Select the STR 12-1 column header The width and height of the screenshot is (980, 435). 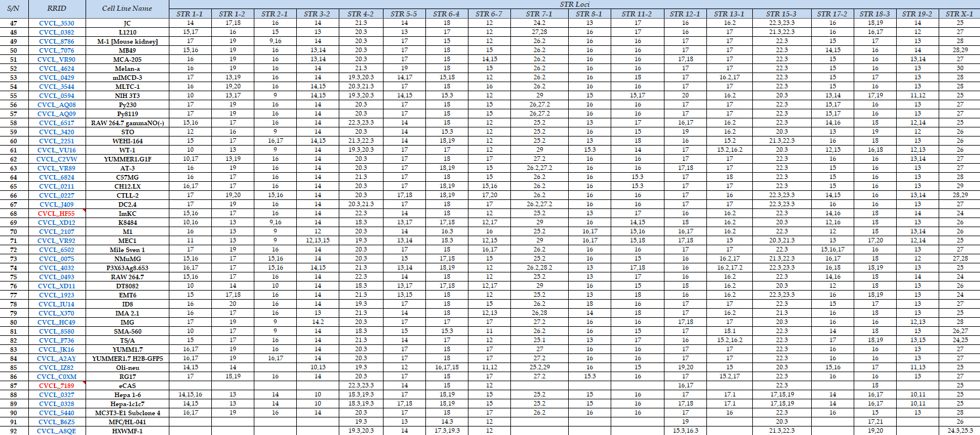tap(685, 14)
